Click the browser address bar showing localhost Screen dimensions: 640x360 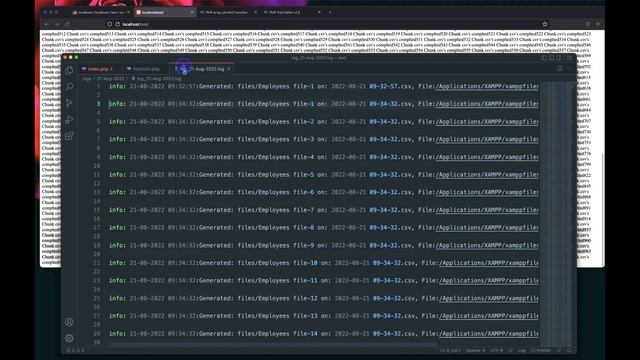[x=327, y=24]
